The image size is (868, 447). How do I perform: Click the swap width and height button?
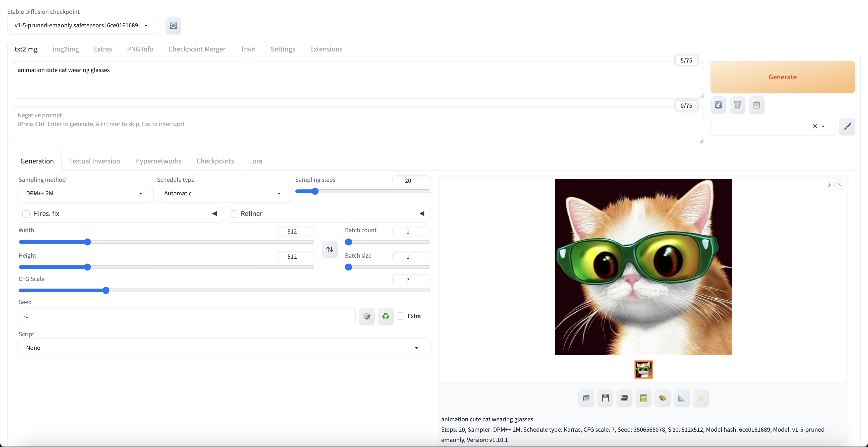[x=330, y=249]
